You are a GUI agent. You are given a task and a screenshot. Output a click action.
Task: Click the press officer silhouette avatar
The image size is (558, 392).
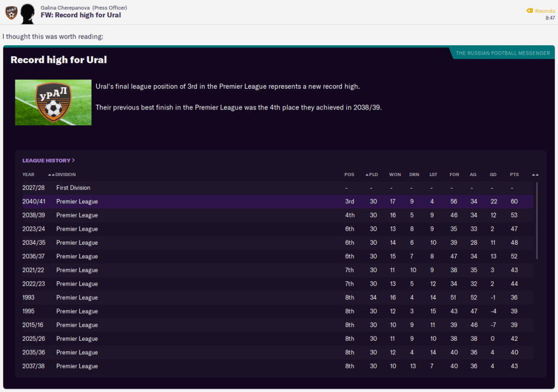27,13
